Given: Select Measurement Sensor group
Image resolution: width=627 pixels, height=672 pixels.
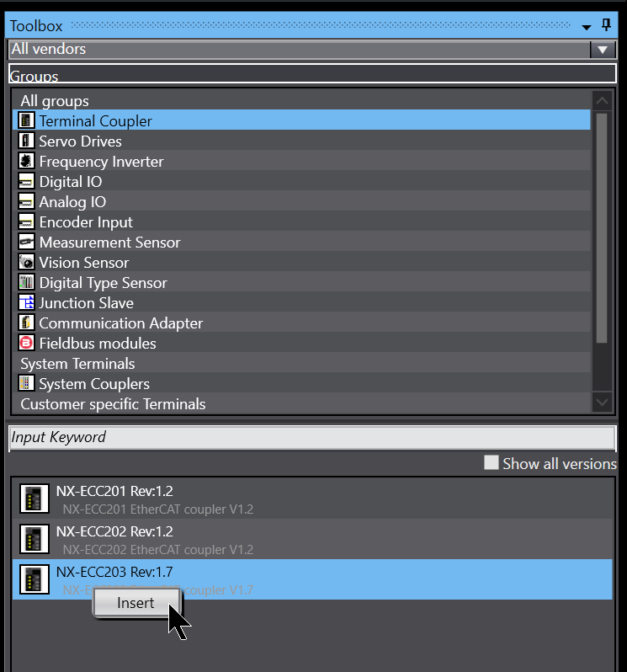Looking at the screenshot, I should (301, 243).
